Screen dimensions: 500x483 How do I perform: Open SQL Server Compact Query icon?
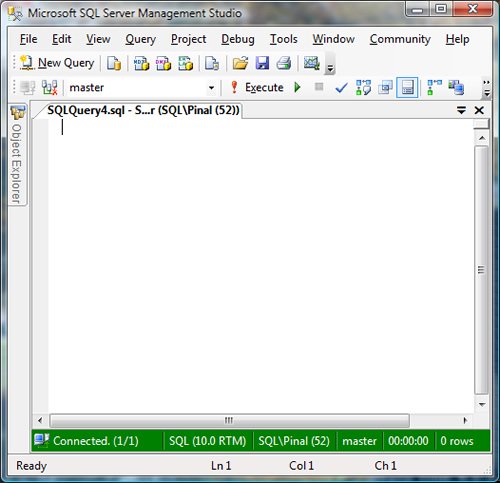212,63
